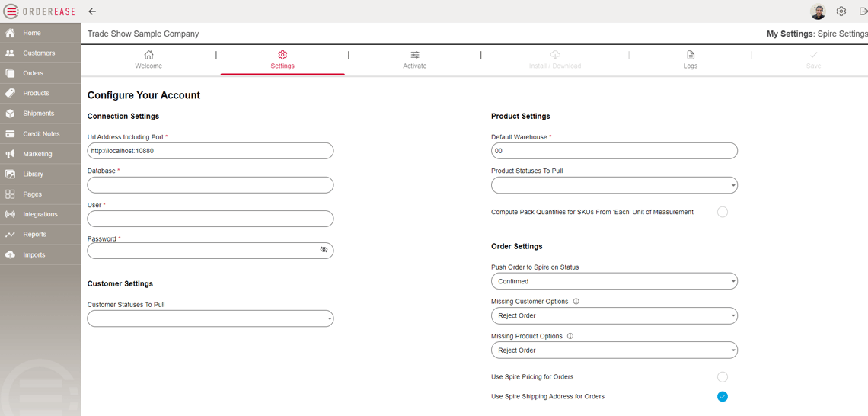Viewport: 868px width, 416px height.
Task: Click the back arrow in header
Action: click(92, 11)
